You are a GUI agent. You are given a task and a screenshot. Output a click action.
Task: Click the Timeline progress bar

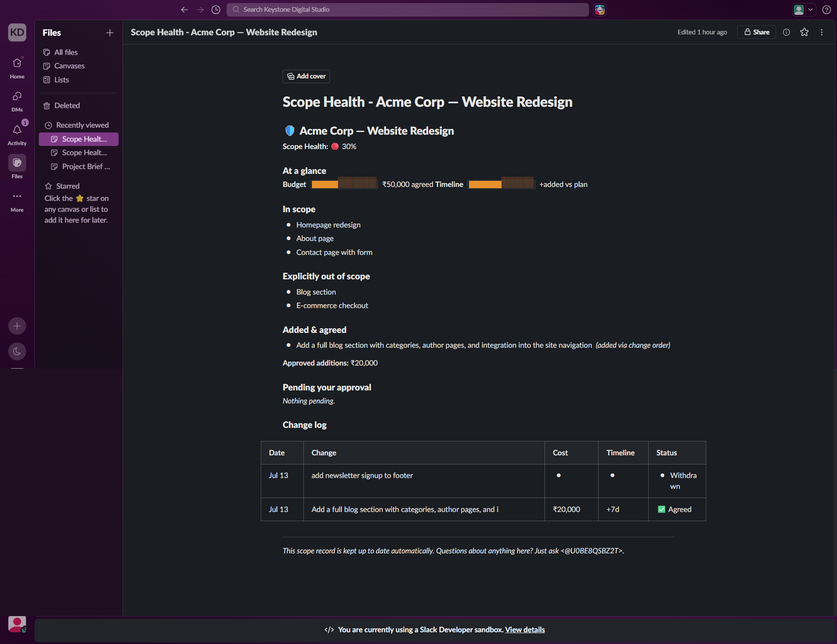coord(501,184)
